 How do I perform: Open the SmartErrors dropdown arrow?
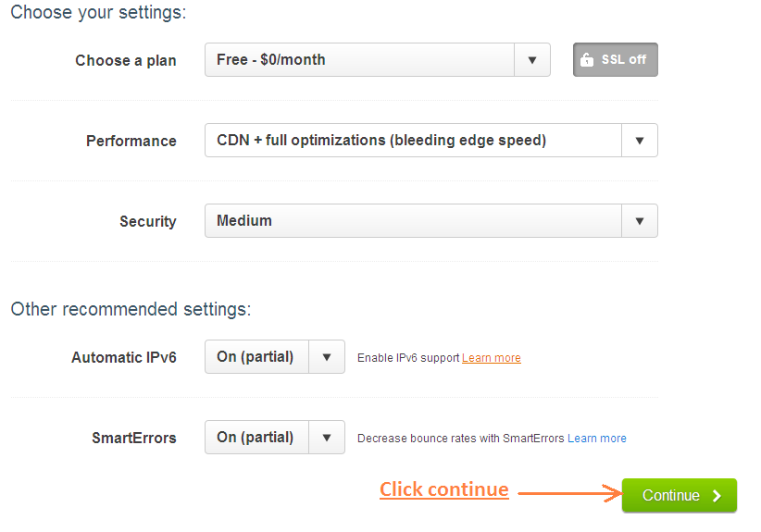[327, 438]
